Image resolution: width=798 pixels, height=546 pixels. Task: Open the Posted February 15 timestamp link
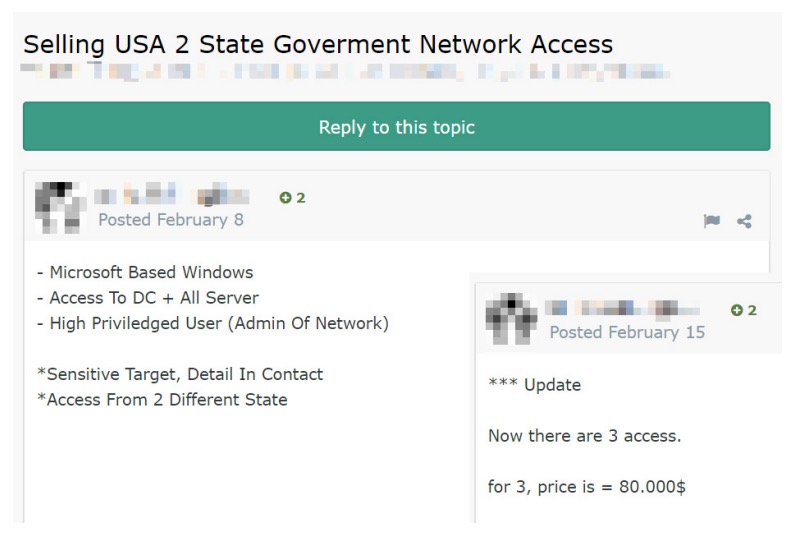(x=627, y=332)
